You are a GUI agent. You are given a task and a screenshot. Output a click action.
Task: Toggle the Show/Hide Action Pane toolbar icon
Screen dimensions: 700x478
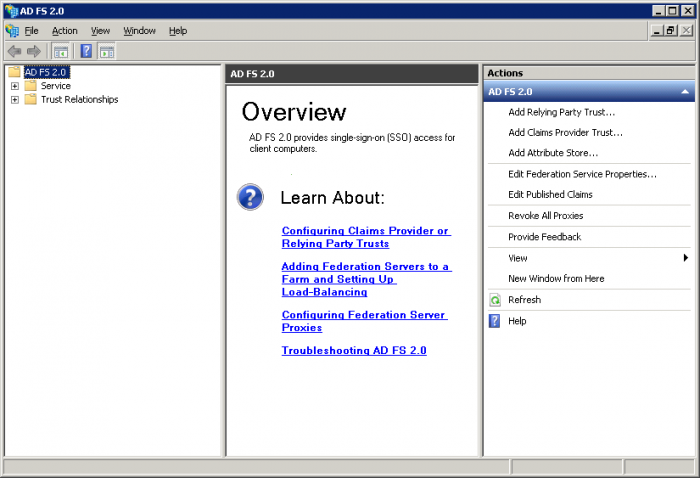[107, 51]
